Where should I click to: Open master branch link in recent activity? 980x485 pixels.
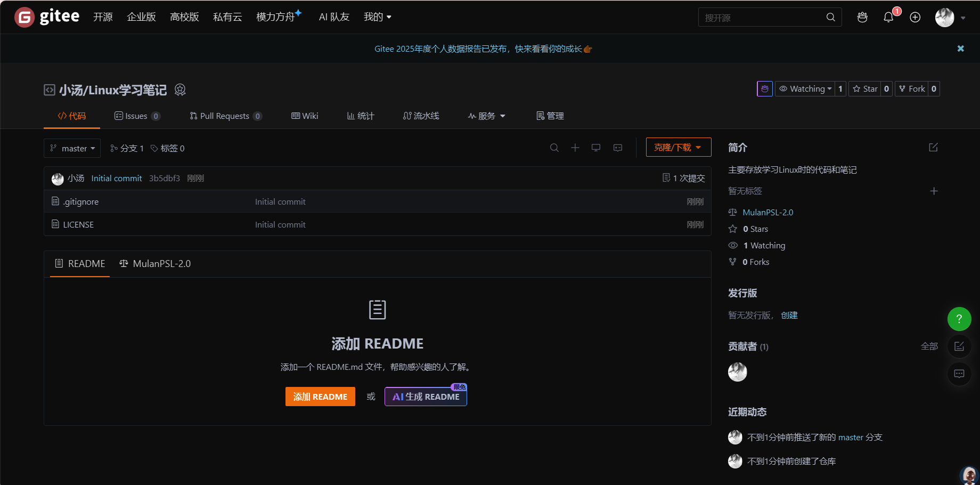[851, 437]
